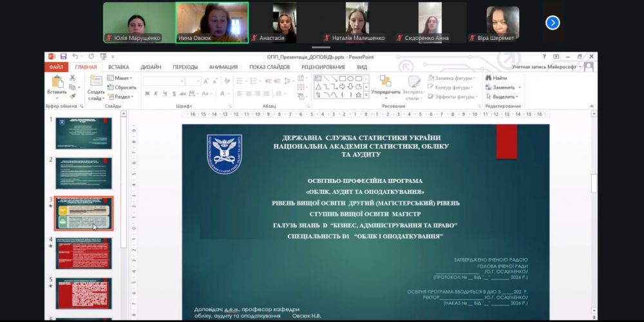The width and height of the screenshot is (644, 322).
Task: Open line spacing options
Action: [x=288, y=81]
